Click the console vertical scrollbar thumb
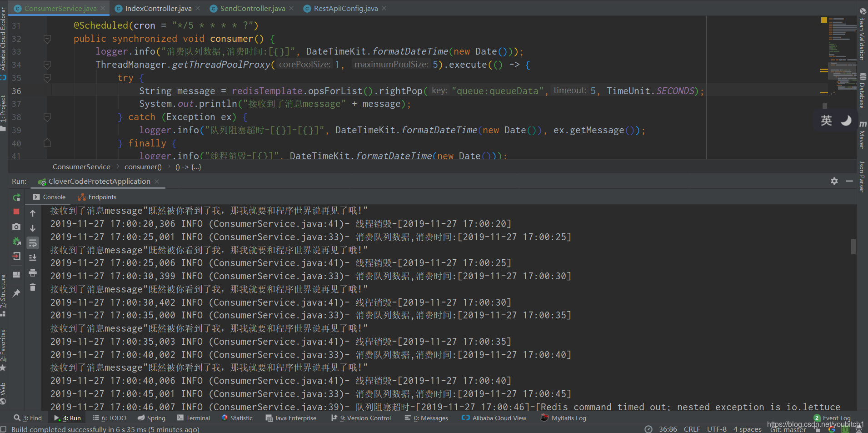 853,246
